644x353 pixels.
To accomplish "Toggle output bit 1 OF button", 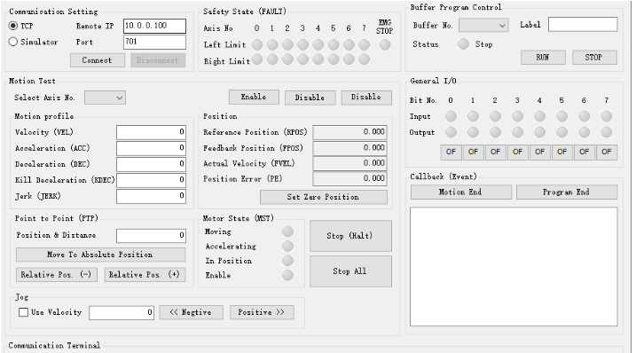I will click(473, 152).
